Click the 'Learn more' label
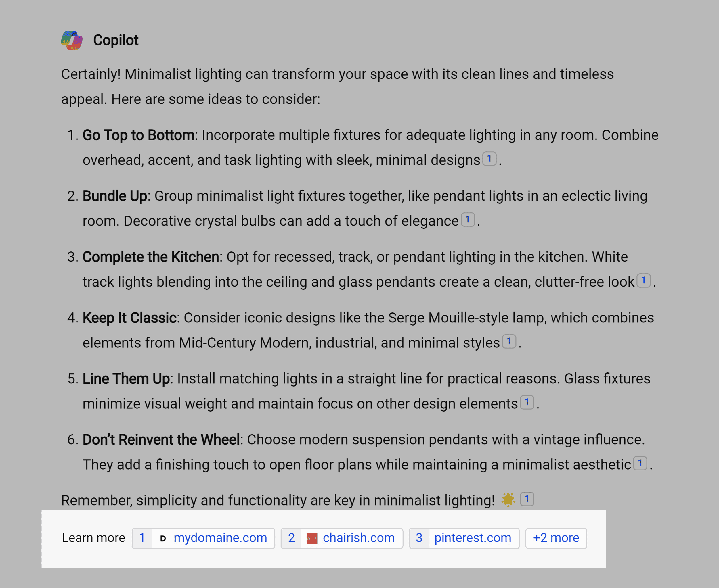 pyautogui.click(x=93, y=538)
